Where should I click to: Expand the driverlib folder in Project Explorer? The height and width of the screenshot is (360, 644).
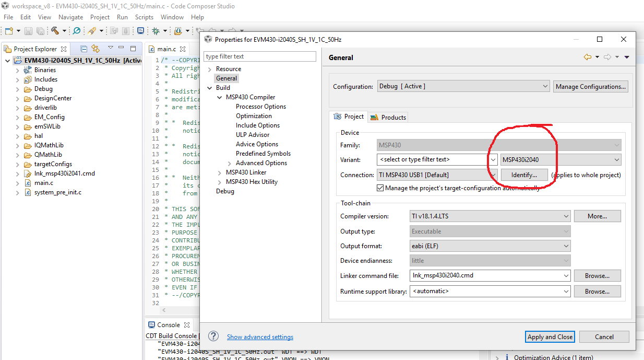[x=18, y=108]
